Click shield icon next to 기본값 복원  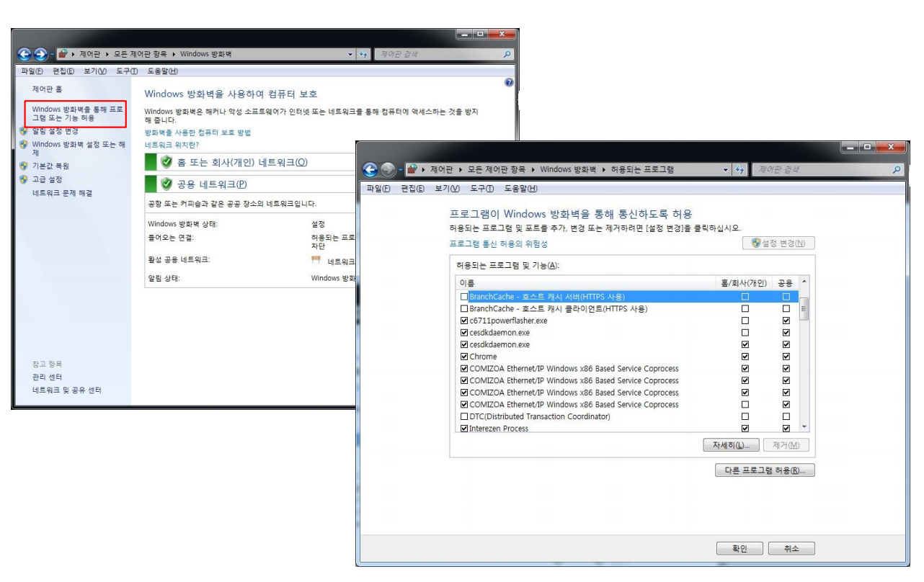(x=24, y=166)
